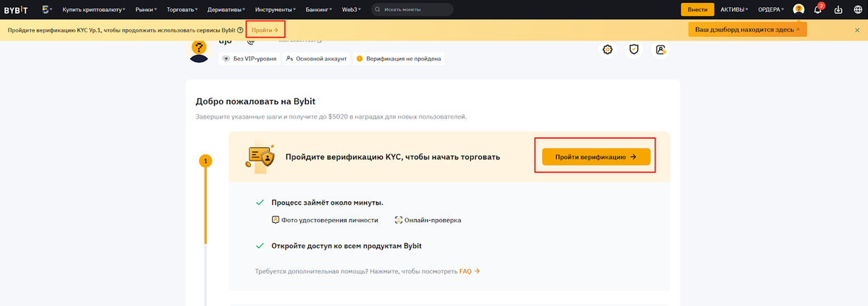This screenshot has height=306, width=868.
Task: Open the identity verification profile icon
Action: pyautogui.click(x=660, y=49)
